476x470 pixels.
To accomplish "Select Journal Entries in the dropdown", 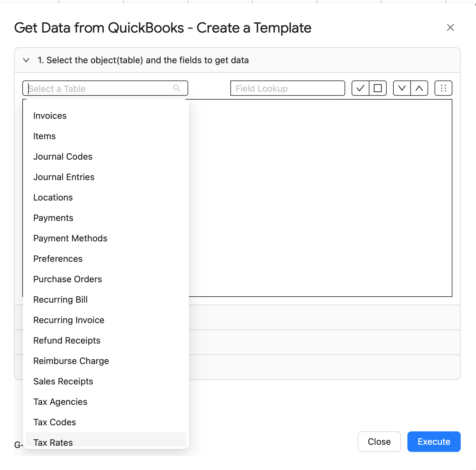I will point(106,177).
